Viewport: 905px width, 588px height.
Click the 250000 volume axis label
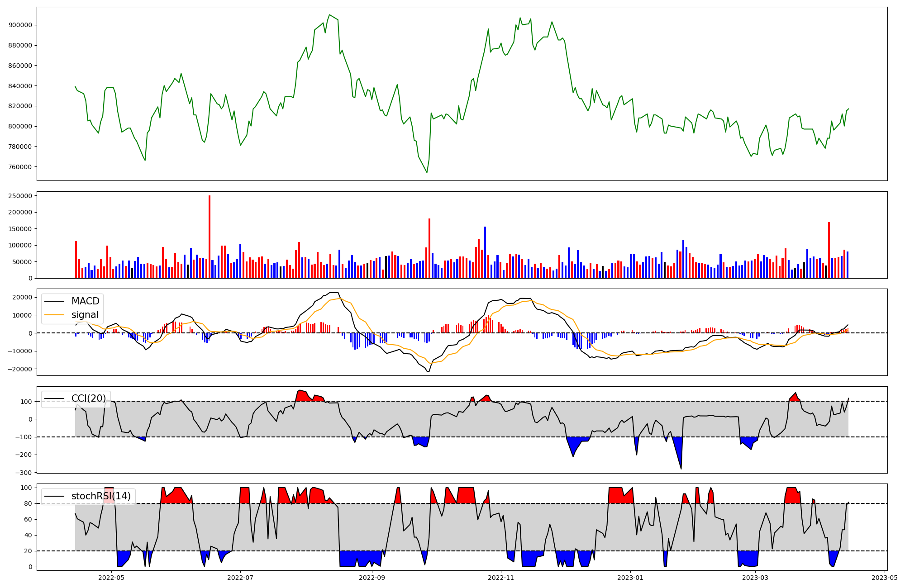pyautogui.click(x=20, y=196)
